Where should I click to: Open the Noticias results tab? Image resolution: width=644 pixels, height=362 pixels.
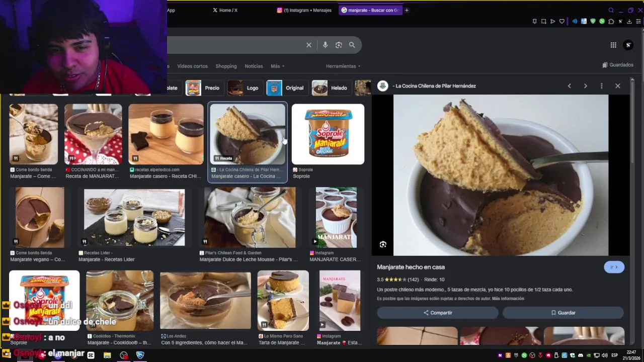point(254,66)
